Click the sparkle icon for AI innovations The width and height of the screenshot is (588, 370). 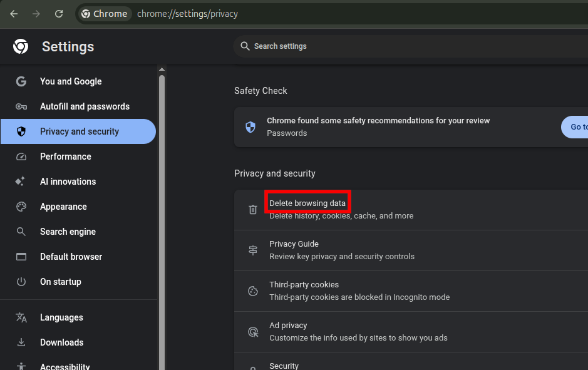coord(20,181)
